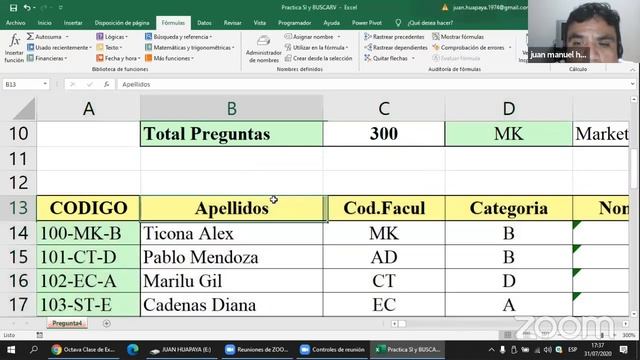Viewport: 640px width, 360px height.
Task: Select cell with Total Preguntas
Action: click(231, 134)
